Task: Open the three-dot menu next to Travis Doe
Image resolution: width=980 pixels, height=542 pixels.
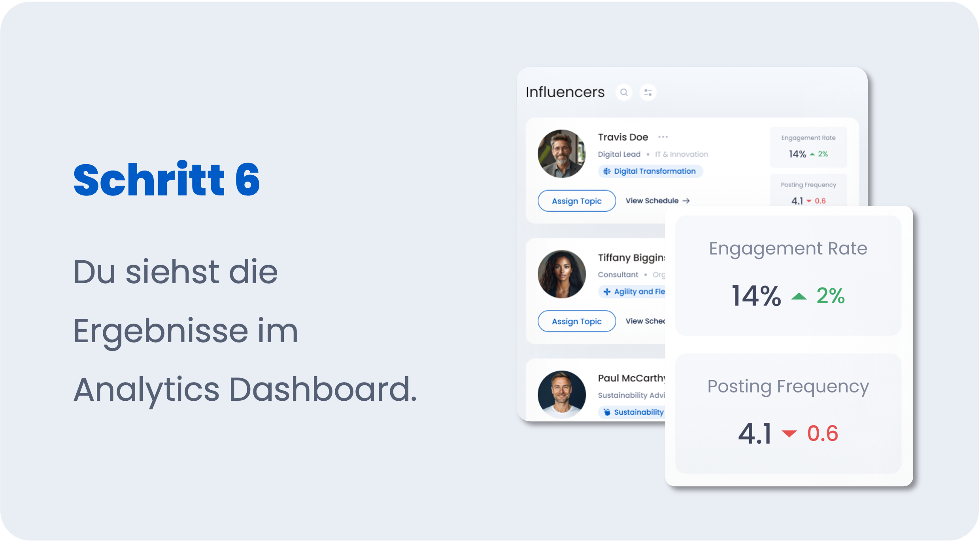Action: [663, 137]
